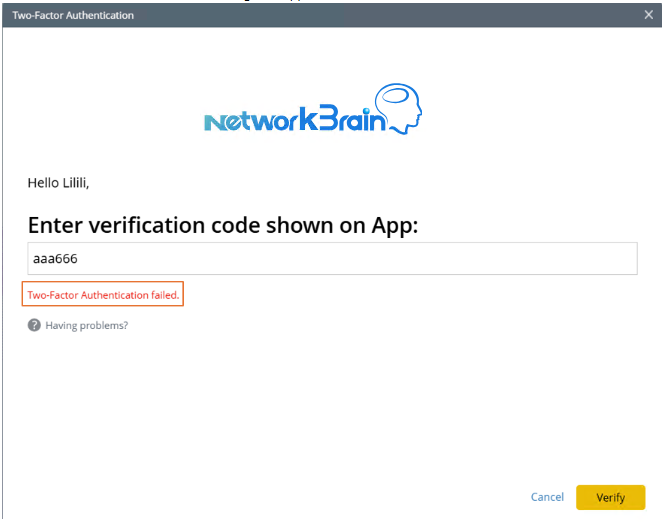Select the 'Two-Factor Authentication failed.' error message

tap(103, 295)
